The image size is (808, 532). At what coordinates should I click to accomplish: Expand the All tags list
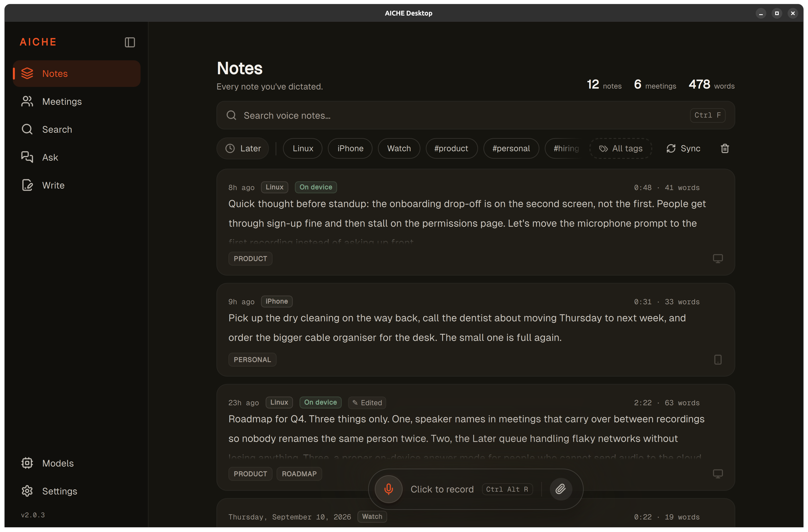(x=621, y=148)
